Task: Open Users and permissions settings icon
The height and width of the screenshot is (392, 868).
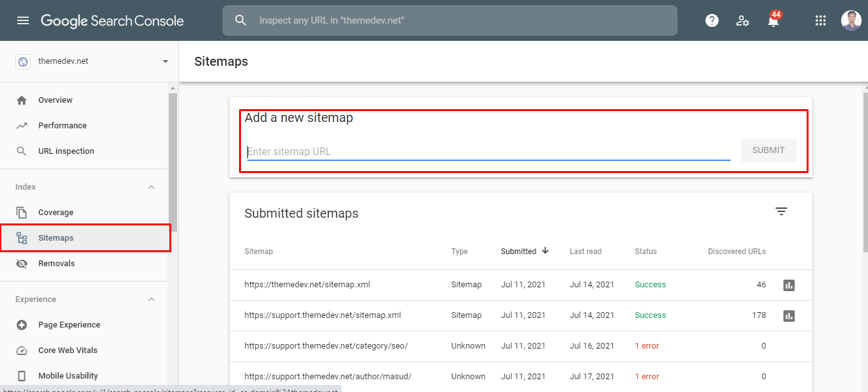Action: tap(742, 20)
